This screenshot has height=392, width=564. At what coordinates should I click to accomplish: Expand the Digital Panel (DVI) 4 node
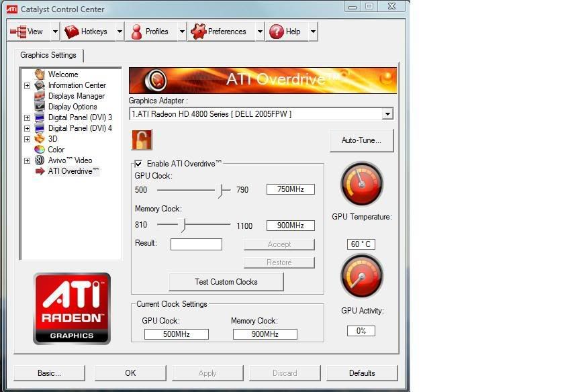(x=27, y=128)
